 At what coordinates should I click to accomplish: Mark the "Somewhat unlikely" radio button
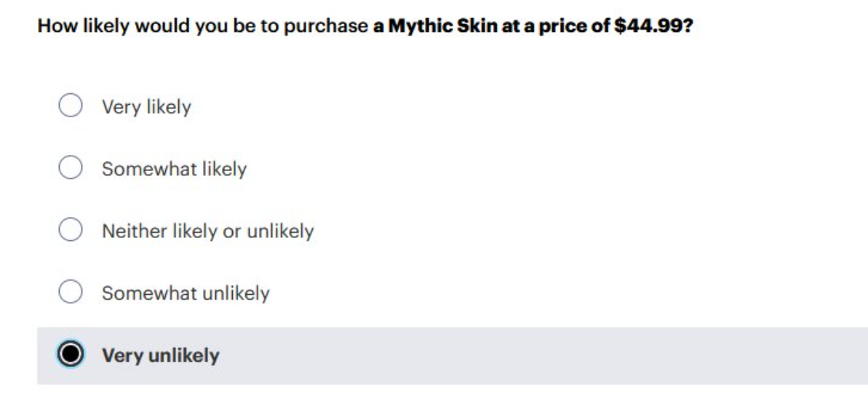point(71,291)
